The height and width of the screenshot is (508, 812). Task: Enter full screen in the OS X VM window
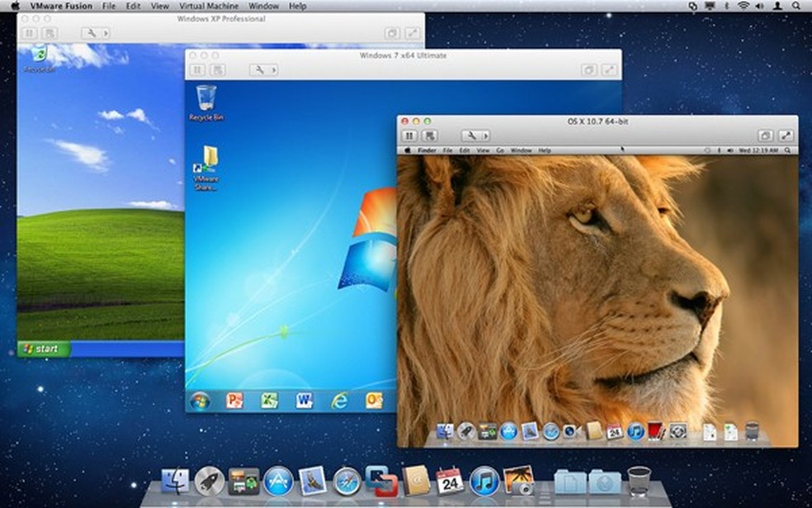coord(785,134)
